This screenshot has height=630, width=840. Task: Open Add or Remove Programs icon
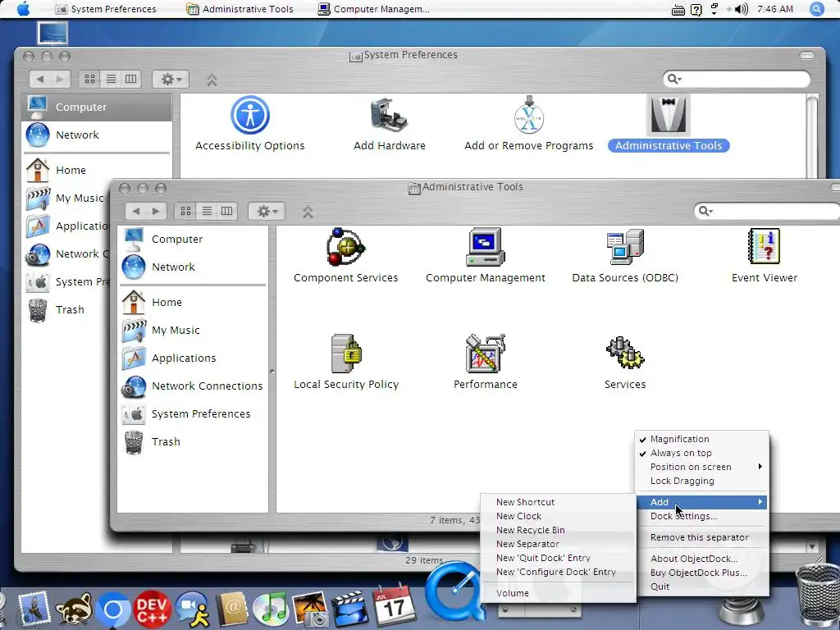(529, 115)
